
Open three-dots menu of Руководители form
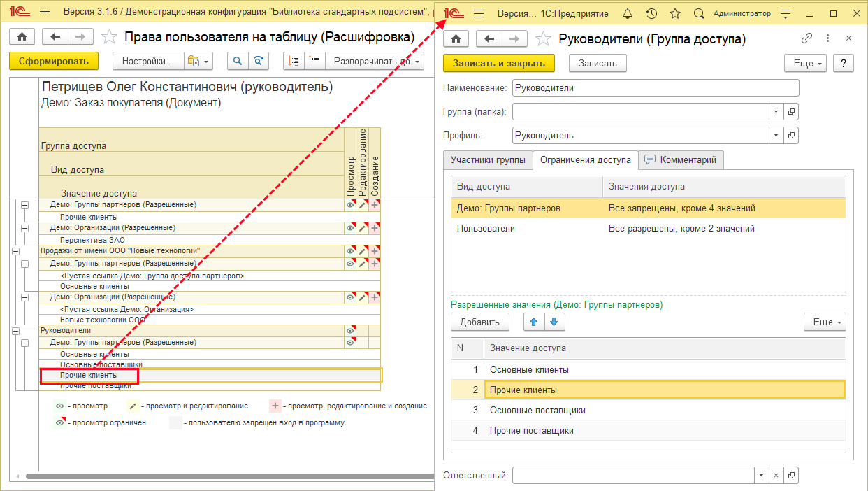[828, 38]
